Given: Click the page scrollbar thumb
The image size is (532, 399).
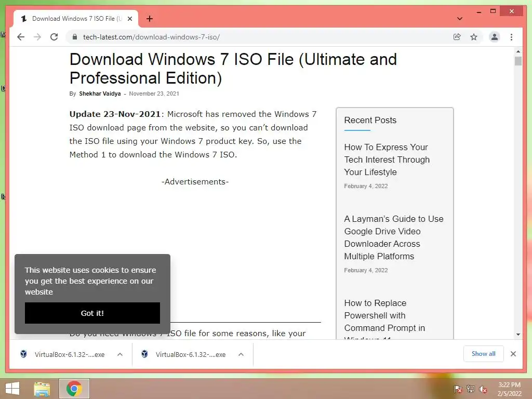Looking at the screenshot, I should coord(518,61).
